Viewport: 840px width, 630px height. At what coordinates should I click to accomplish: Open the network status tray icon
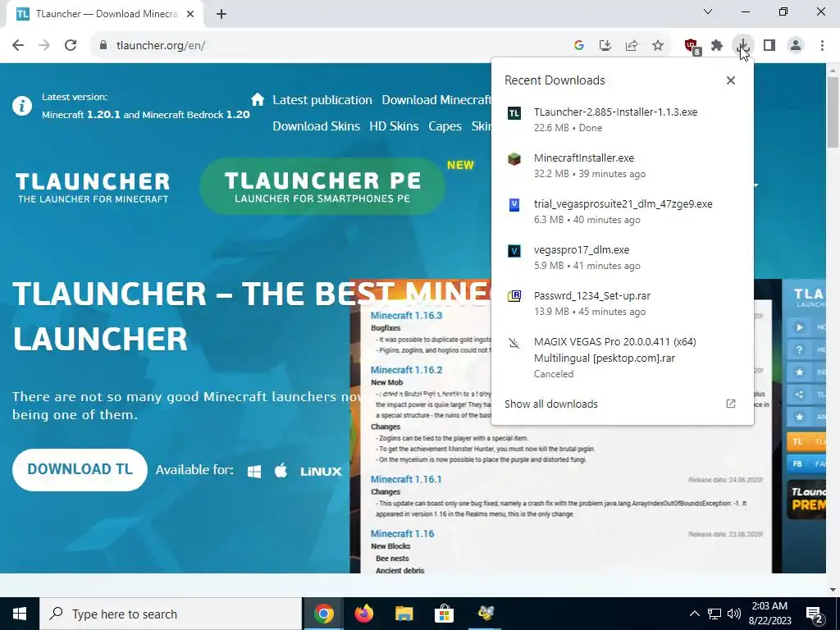point(714,614)
